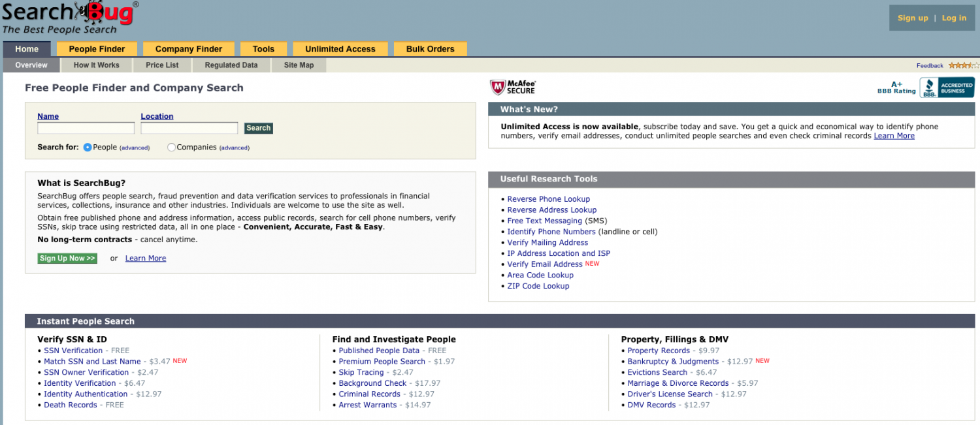
Task: Open the Company Finder tab
Action: click(x=189, y=49)
